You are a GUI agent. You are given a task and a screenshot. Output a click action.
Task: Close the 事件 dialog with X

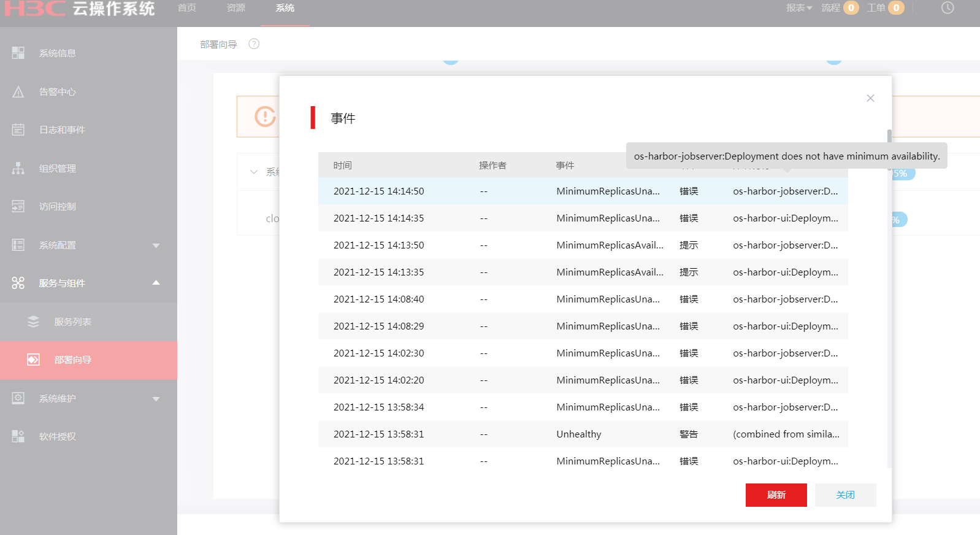pos(870,98)
